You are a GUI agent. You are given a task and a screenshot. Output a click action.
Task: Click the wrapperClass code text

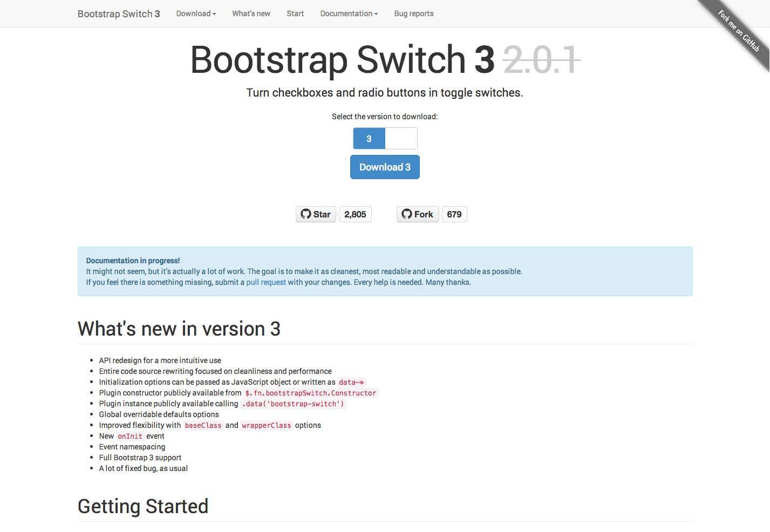(267, 425)
